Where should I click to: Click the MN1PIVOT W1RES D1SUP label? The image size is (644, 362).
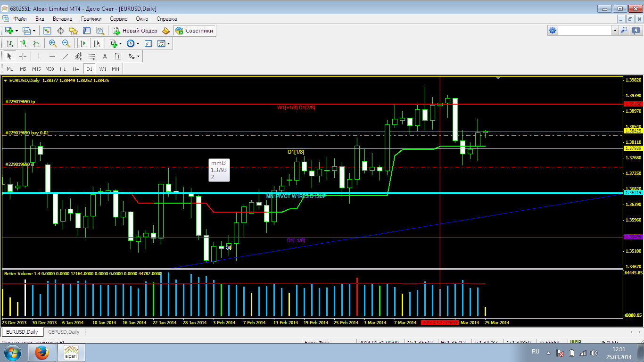[296, 196]
